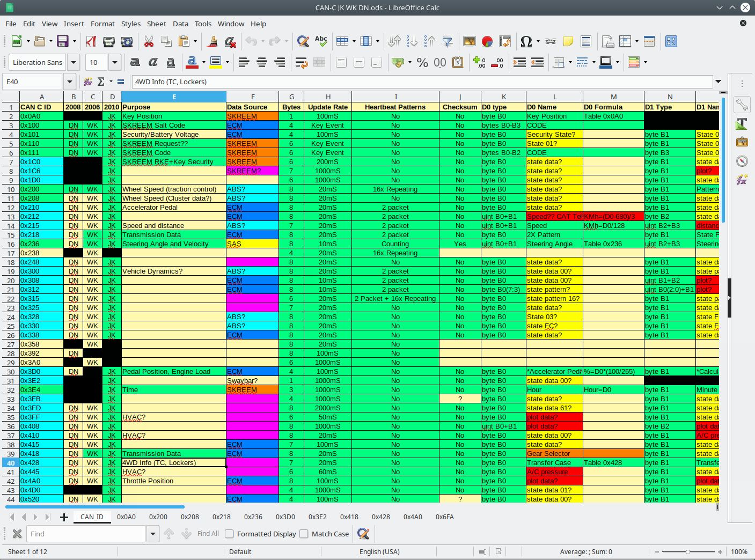Apply the red font color
The image size is (755, 560).
pyautogui.click(x=192, y=62)
